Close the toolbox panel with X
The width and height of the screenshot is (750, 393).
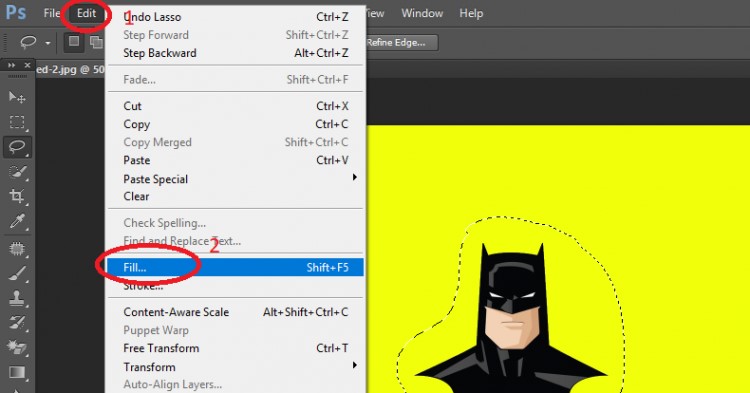[x=27, y=65]
